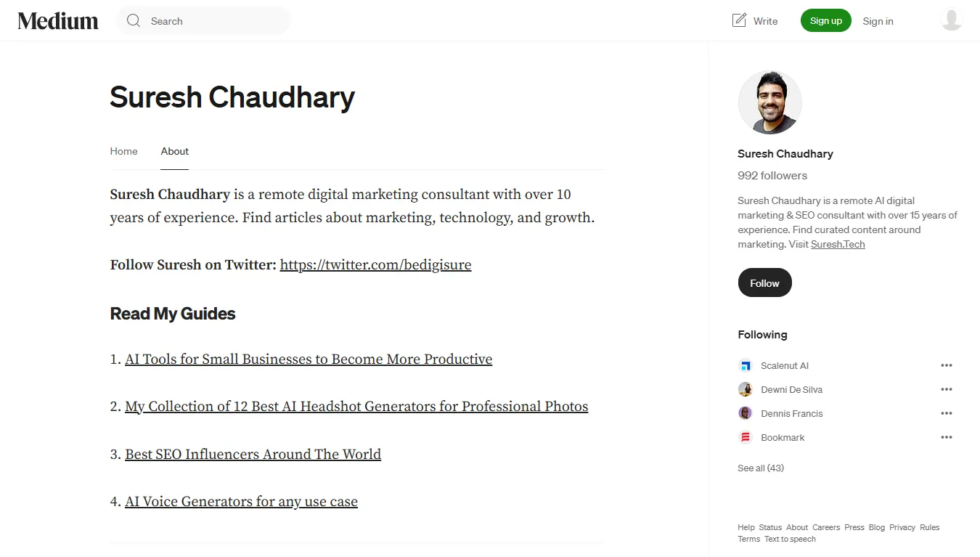Screen dimensions: 980x557
Task: Click the search magnifier icon
Action: 134,21
